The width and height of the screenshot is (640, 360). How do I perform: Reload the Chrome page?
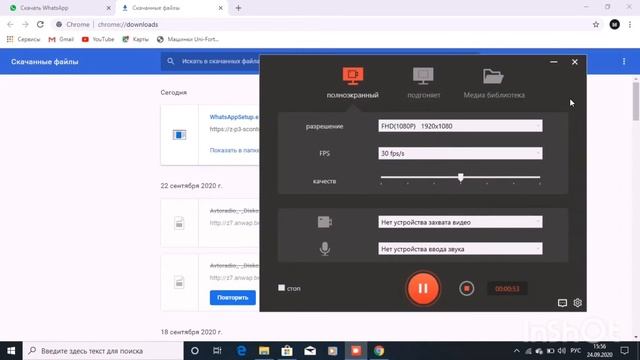pyautogui.click(x=40, y=24)
